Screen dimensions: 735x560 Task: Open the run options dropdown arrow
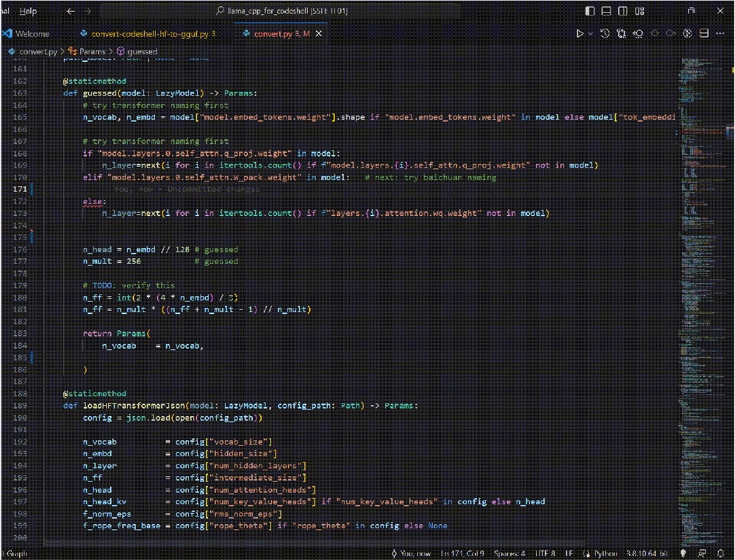(x=590, y=33)
